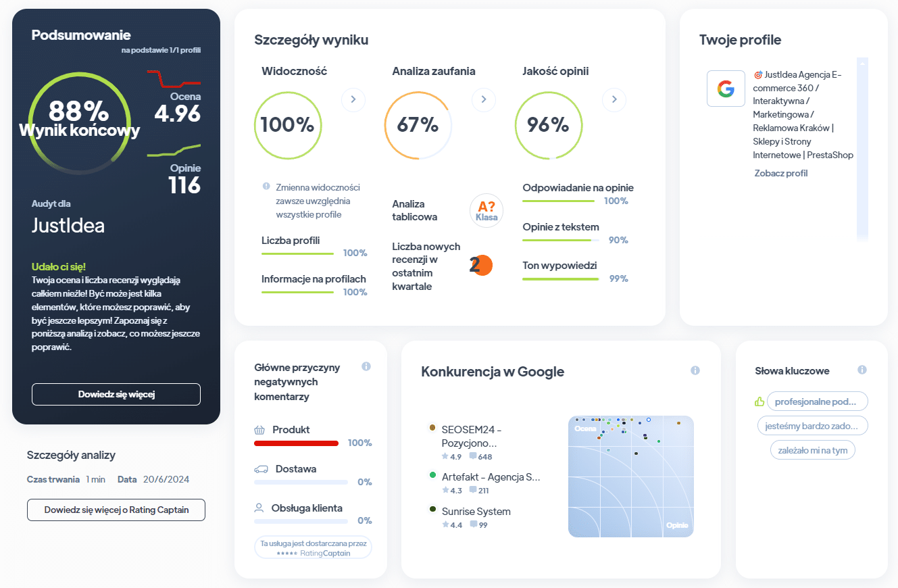Click info icon beside Słowa kluczowe
The height and width of the screenshot is (588, 898).
tap(862, 370)
